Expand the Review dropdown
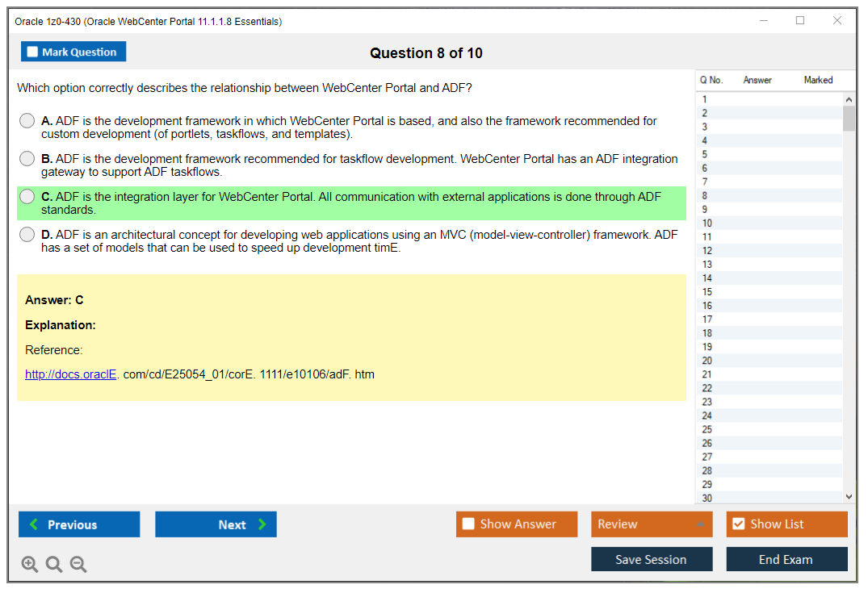 pos(699,524)
